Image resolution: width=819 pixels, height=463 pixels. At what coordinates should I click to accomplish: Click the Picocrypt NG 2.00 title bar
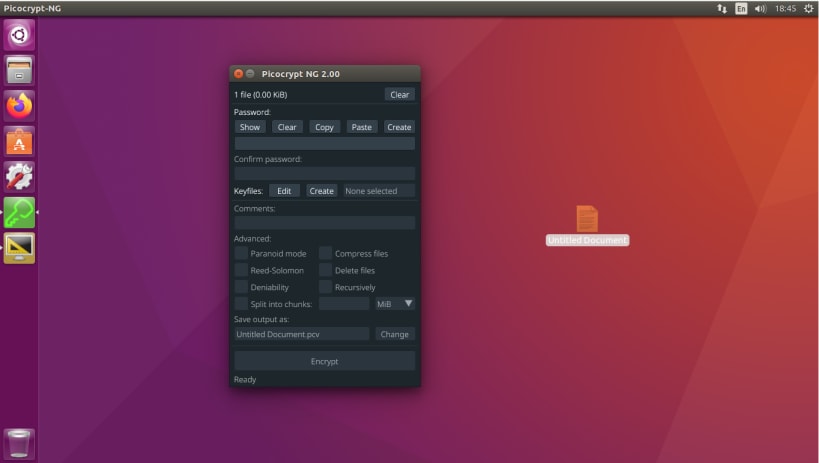click(324, 74)
